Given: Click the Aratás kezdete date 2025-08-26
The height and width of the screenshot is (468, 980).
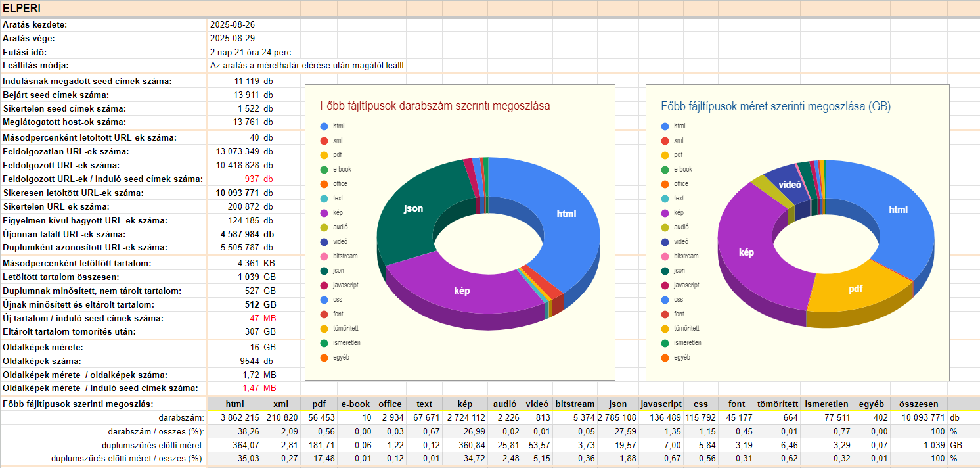Looking at the screenshot, I should [x=233, y=25].
